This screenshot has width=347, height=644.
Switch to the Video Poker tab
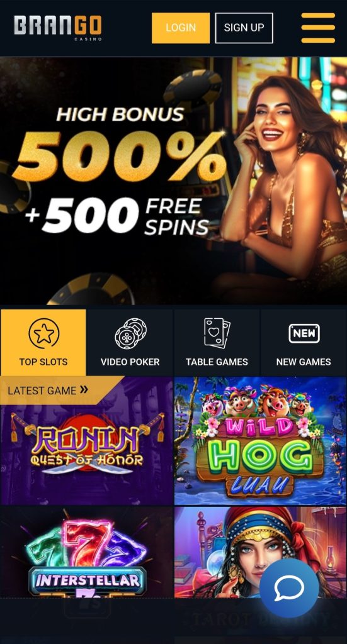coord(130,343)
